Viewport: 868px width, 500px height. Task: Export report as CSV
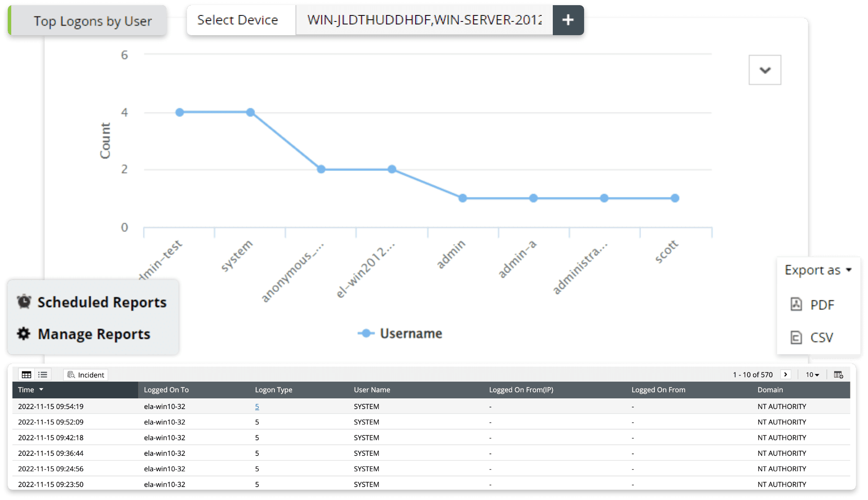[x=821, y=337]
